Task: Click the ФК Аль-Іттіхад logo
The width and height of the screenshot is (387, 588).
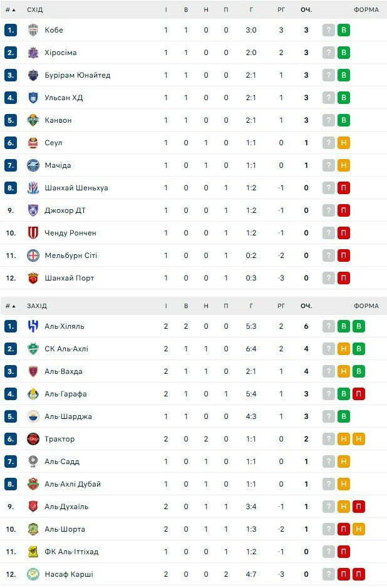Action: point(33,552)
